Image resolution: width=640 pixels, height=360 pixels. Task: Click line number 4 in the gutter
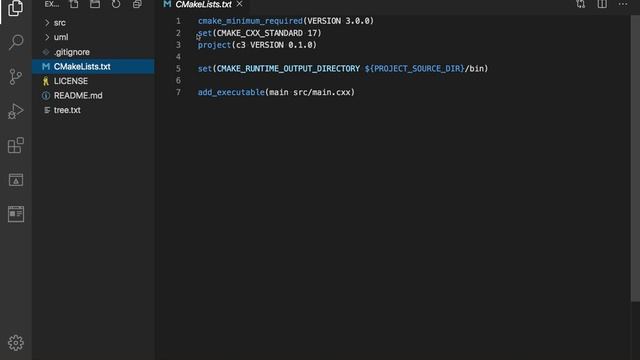pyautogui.click(x=178, y=57)
